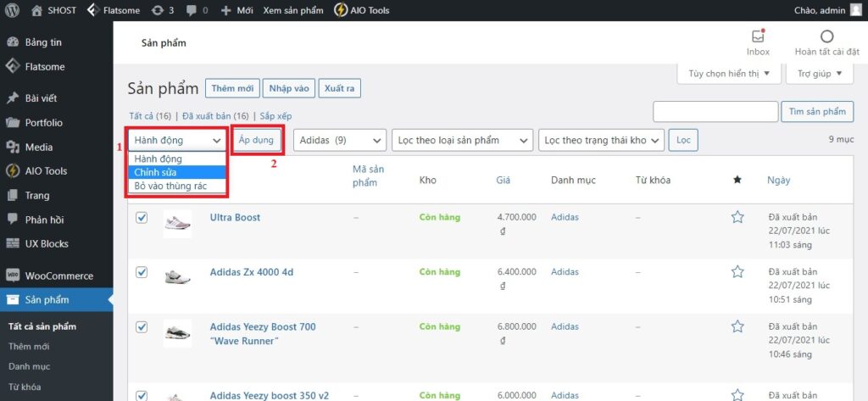
Task: Click the product search input field
Action: (715, 112)
